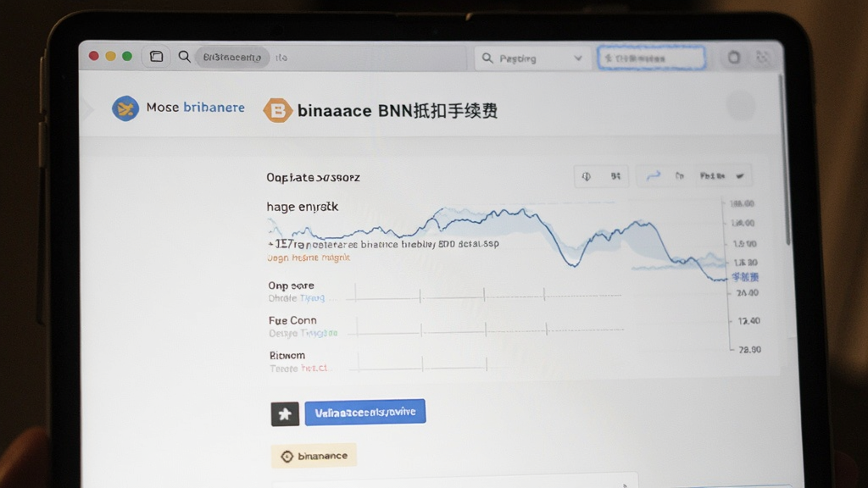Screen dimensions: 868x488
Task: Open the 'Pai lte' chart dropdown
Action: (x=722, y=176)
